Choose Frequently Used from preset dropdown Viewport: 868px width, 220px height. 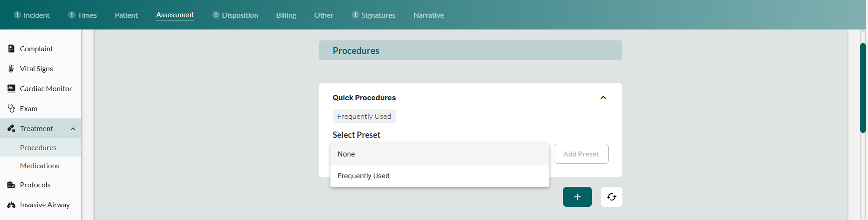click(364, 176)
